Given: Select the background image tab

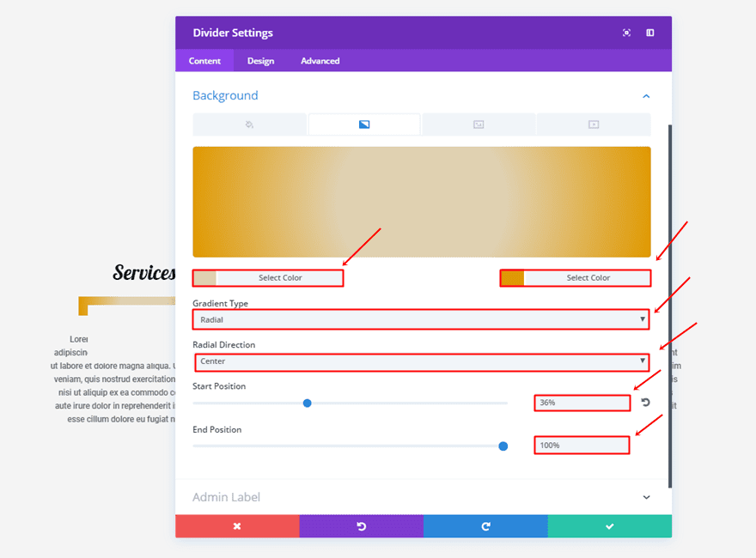Looking at the screenshot, I should 479,124.
